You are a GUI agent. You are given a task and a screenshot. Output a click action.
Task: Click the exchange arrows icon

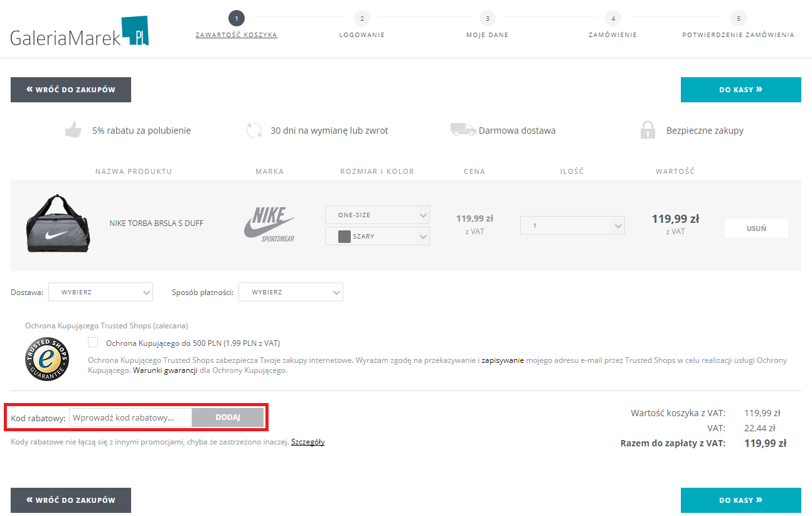click(254, 131)
